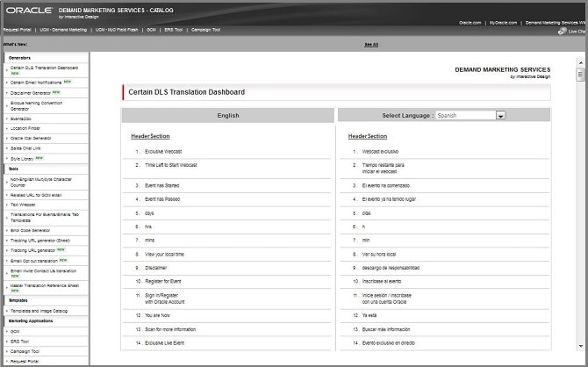Image resolution: width=588 pixels, height=367 pixels.
Task: Open Certain Email Notifications in the sidebar
Action: click(x=36, y=83)
